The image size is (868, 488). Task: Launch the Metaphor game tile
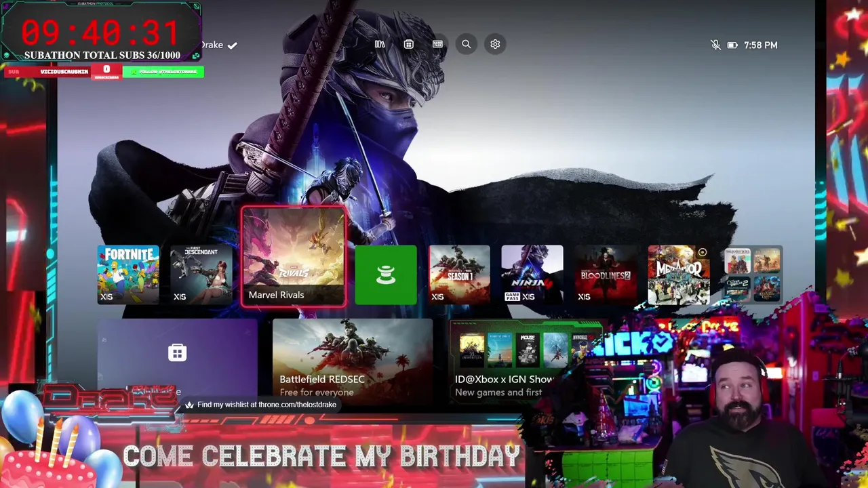click(679, 275)
